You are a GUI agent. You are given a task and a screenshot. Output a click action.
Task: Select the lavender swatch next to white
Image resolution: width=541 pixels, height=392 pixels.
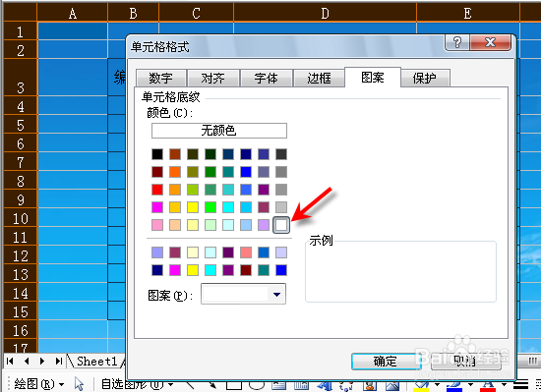pos(264,225)
